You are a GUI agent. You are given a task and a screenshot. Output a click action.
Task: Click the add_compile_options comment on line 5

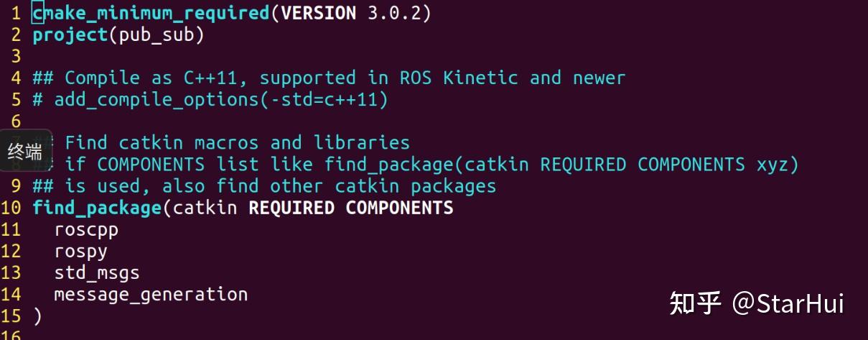pyautogui.click(x=215, y=99)
